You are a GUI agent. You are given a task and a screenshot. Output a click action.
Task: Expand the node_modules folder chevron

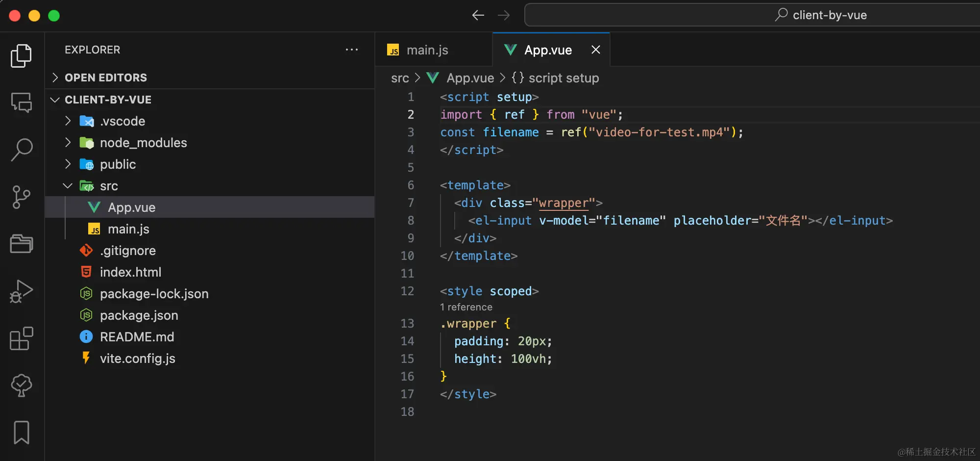pyautogui.click(x=68, y=143)
